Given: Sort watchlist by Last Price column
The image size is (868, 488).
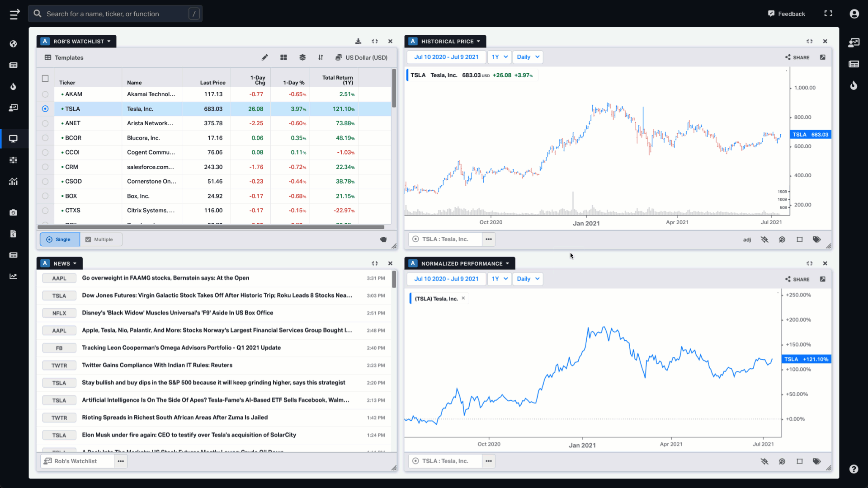Looking at the screenshot, I should [x=212, y=83].
